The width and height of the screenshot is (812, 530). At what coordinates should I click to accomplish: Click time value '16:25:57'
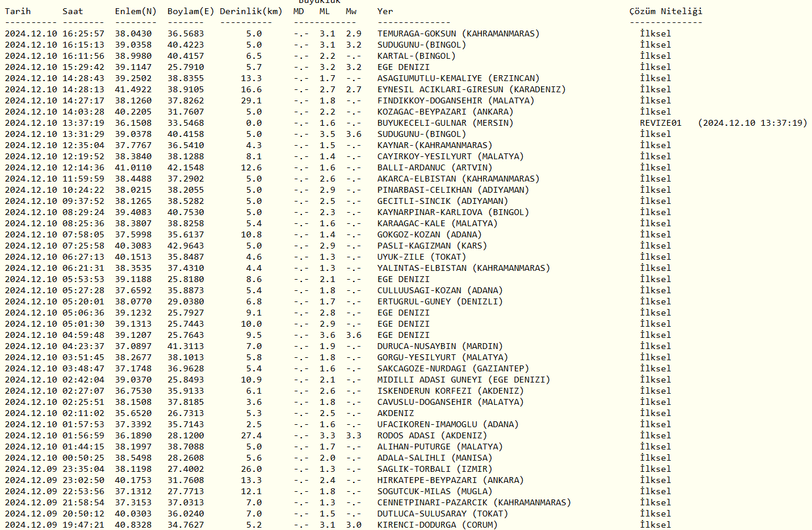(x=83, y=33)
